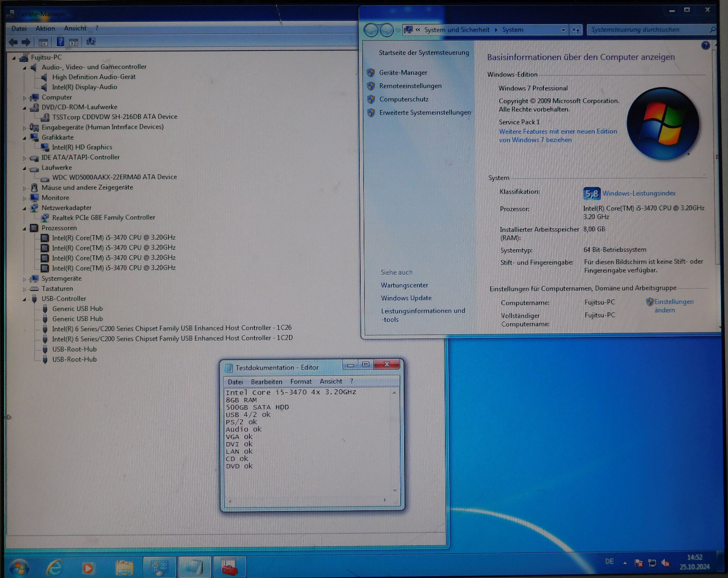Screen dimensions: 728x578
Task: Click the blue help icon in System window
Action: [705, 45]
